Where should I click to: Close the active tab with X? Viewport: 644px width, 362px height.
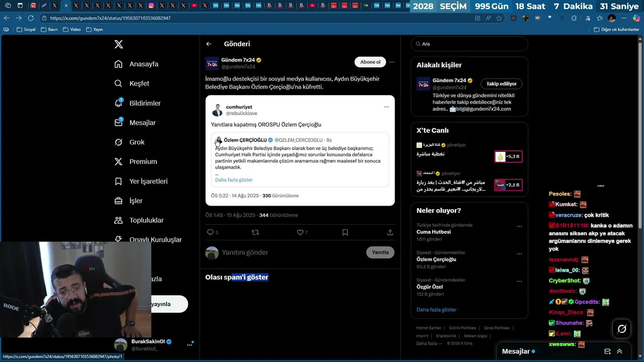[66, 6]
